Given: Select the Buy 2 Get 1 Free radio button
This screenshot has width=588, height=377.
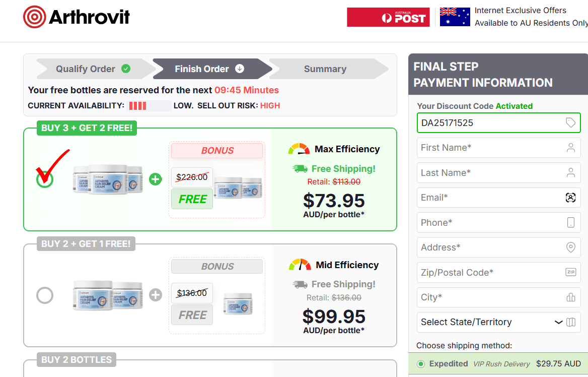Looking at the screenshot, I should coord(45,295).
